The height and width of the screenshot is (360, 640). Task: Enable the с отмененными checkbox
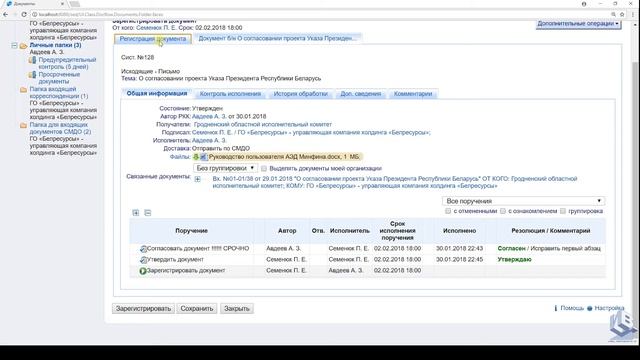click(448, 211)
